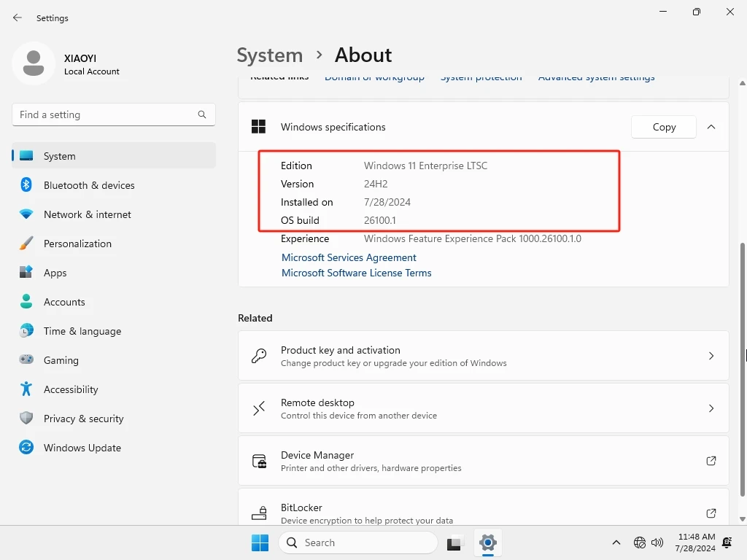This screenshot has height=560, width=747.
Task: Open the notification bell icon
Action: tap(727, 542)
